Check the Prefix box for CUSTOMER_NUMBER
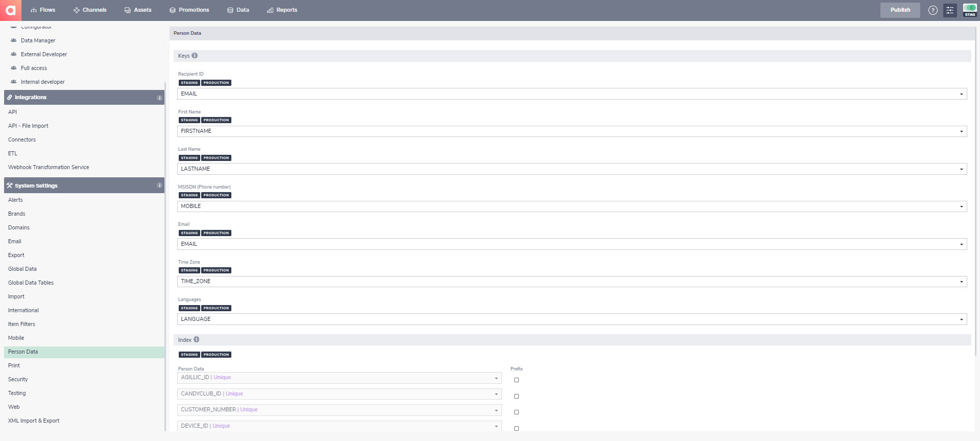The height and width of the screenshot is (441, 980). [x=516, y=412]
